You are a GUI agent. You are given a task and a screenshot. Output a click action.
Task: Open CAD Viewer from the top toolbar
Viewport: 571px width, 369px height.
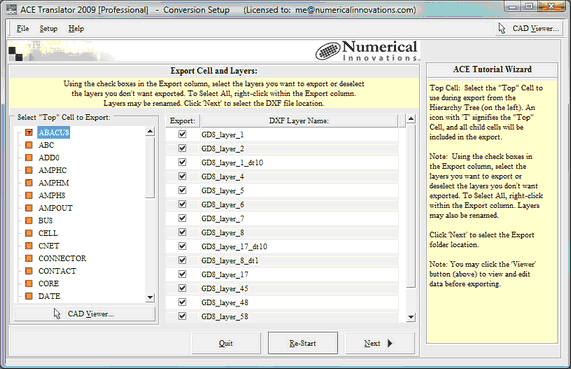click(529, 28)
